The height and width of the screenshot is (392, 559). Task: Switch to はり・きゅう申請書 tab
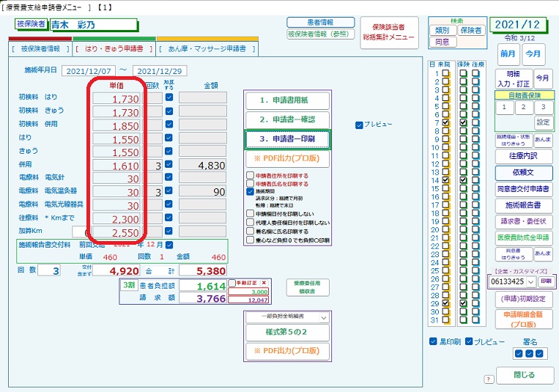pyautogui.click(x=114, y=49)
